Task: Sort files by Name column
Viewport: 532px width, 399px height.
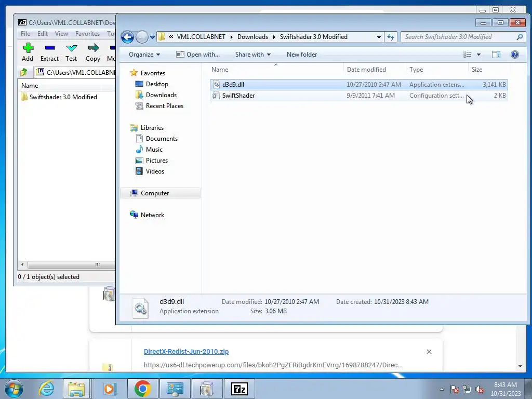Action: 276,70
